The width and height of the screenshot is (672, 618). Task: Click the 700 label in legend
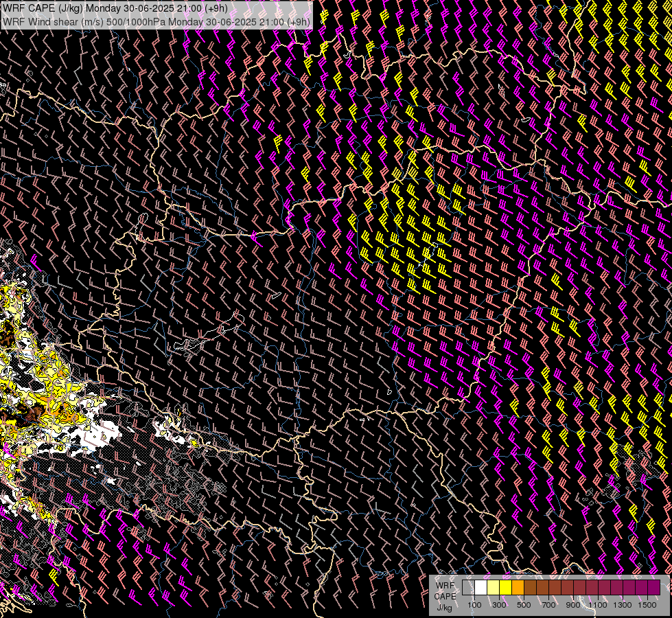548,605
